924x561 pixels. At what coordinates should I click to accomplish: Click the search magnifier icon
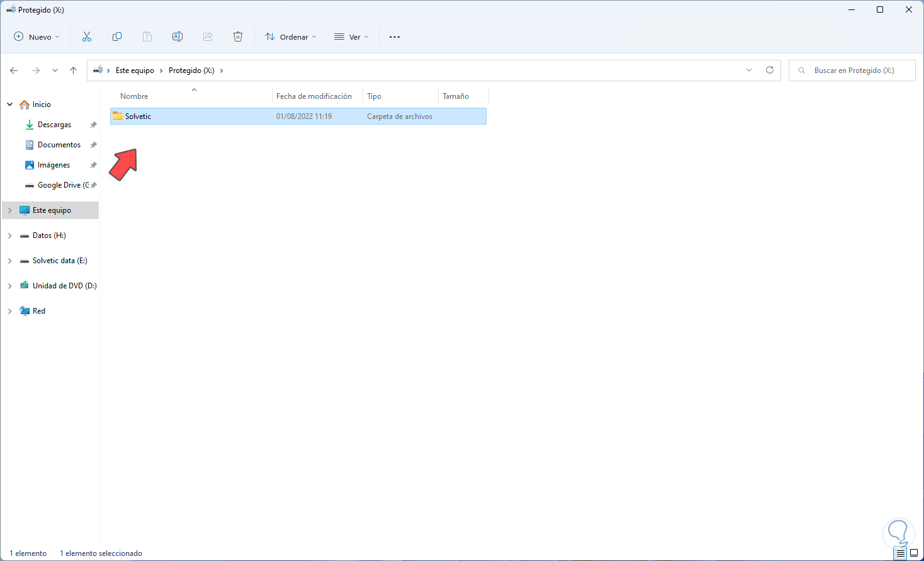(x=802, y=71)
